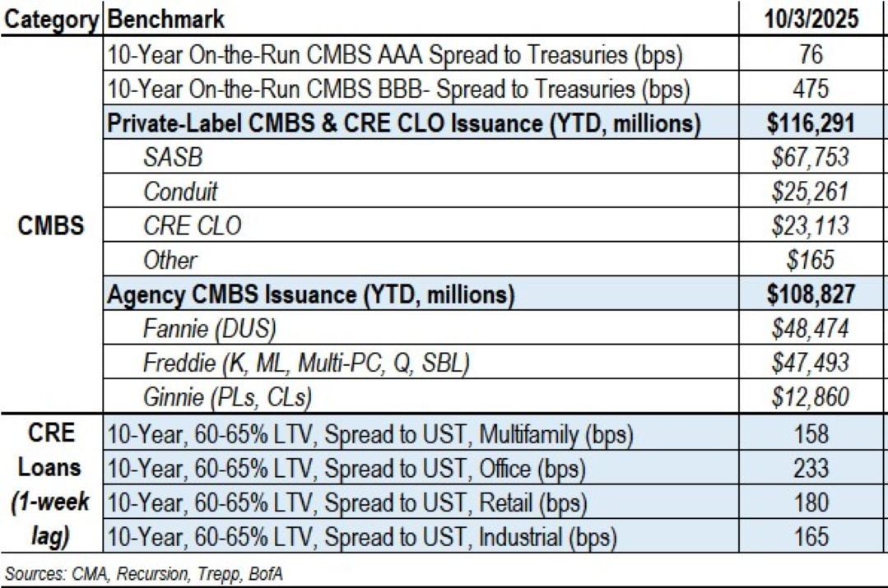The image size is (888, 588).
Task: Click the Category column header
Action: point(51,19)
